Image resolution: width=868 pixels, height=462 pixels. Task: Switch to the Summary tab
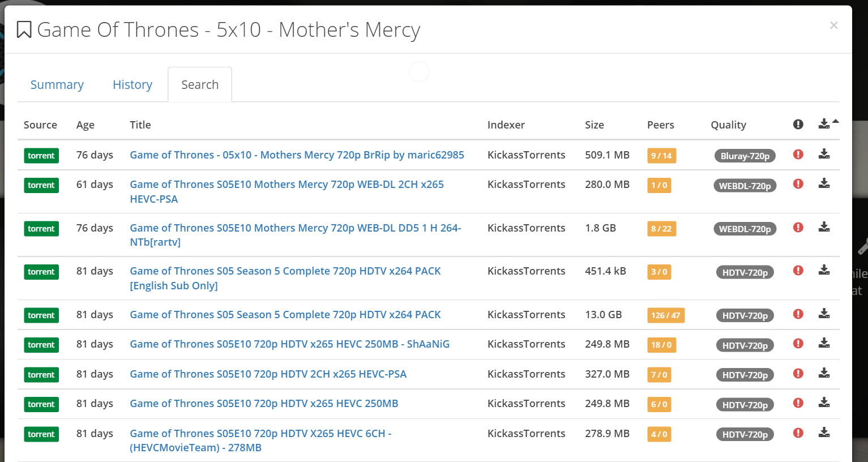[x=57, y=85]
